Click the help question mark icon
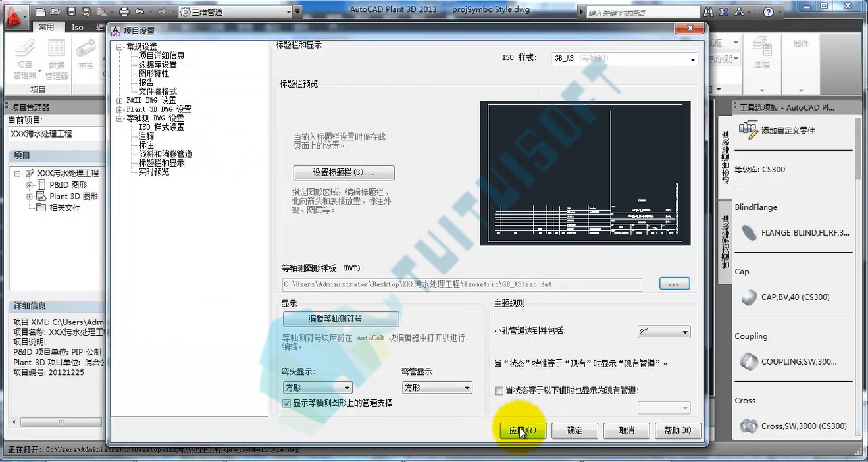This screenshot has width=868, height=462. (769, 12)
